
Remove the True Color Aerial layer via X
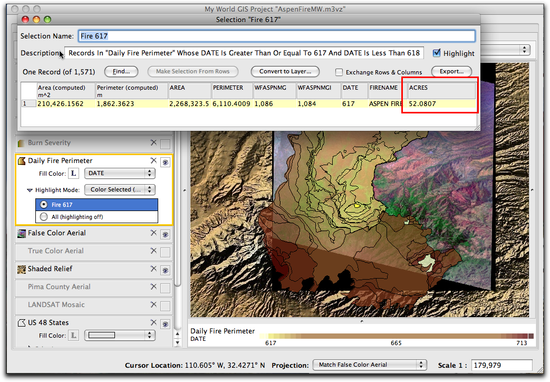pyautogui.click(x=153, y=251)
